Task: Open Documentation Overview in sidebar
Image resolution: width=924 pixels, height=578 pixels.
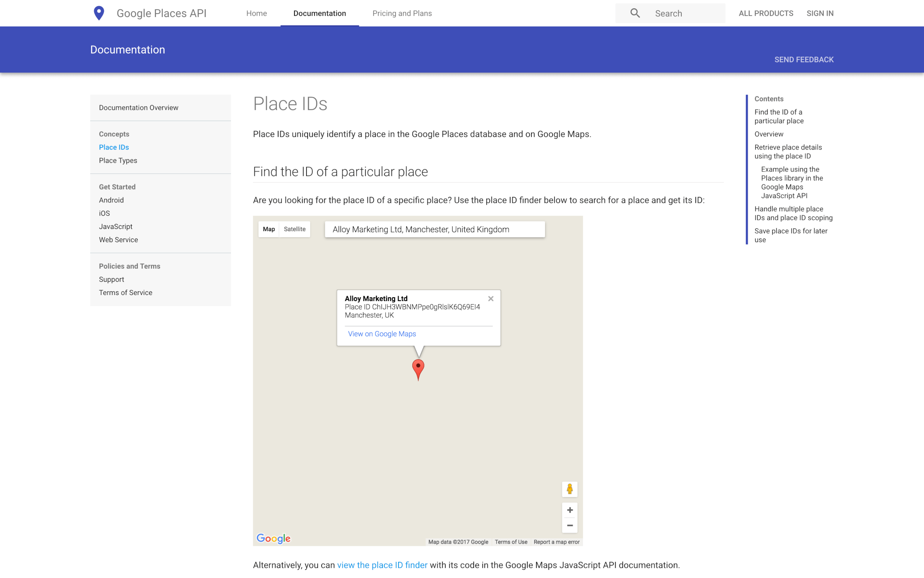Action: pyautogui.click(x=139, y=108)
